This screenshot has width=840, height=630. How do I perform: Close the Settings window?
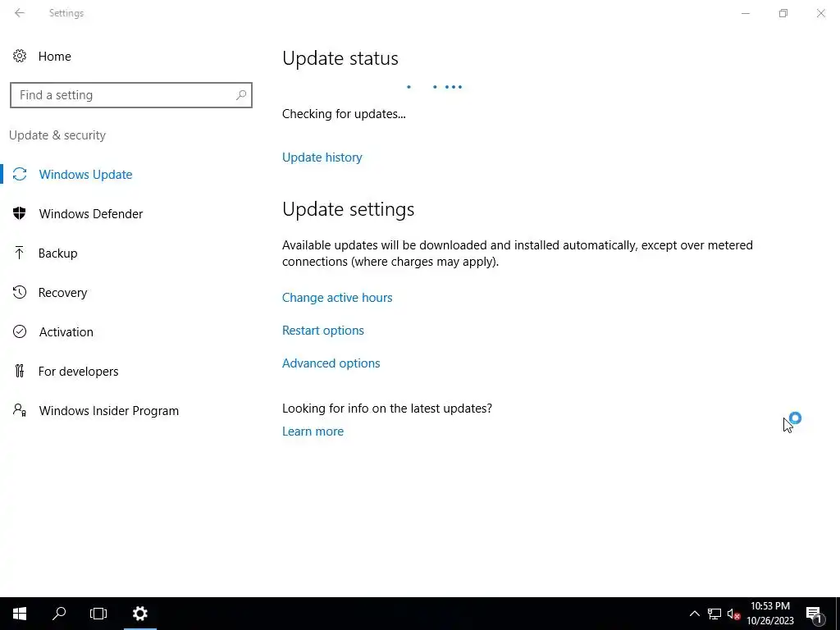pos(820,13)
